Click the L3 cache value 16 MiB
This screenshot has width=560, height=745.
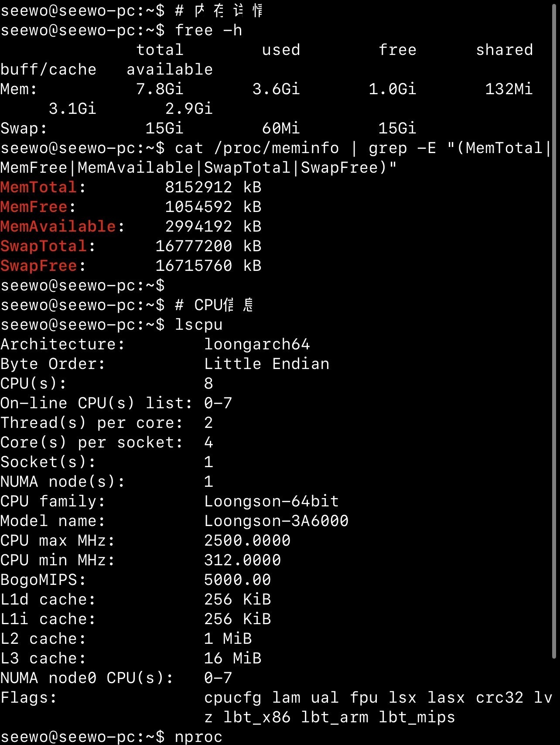[x=232, y=659]
